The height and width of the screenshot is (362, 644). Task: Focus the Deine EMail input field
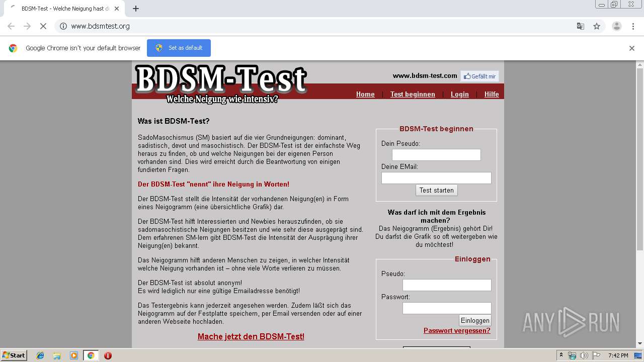point(436,178)
